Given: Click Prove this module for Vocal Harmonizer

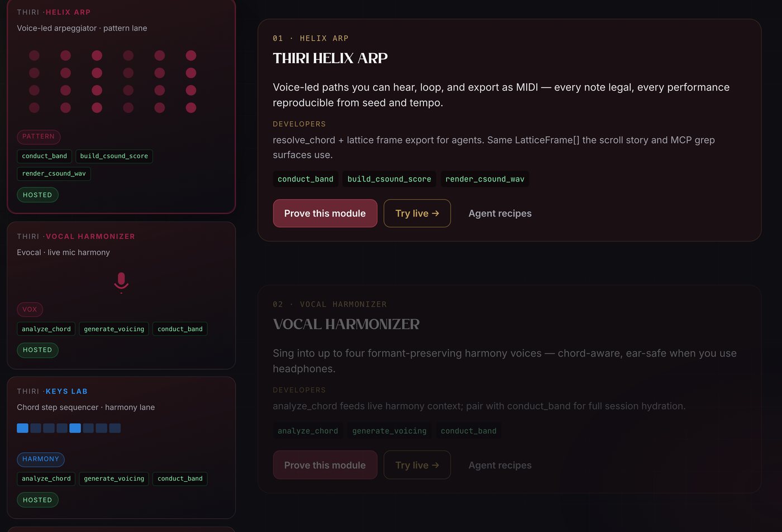Looking at the screenshot, I should pyautogui.click(x=325, y=465).
